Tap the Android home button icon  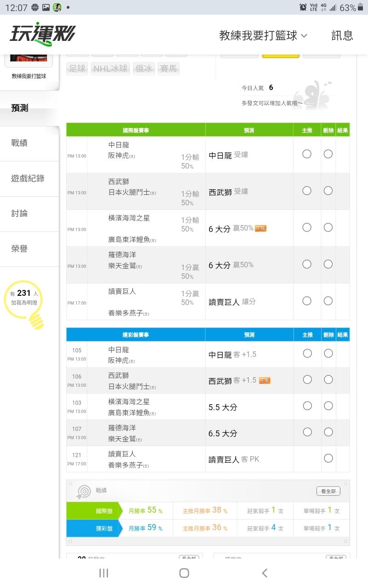[184, 573]
